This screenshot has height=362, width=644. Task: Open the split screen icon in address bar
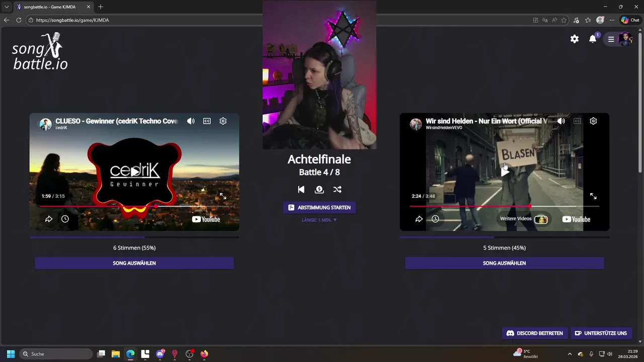pyautogui.click(x=535, y=20)
